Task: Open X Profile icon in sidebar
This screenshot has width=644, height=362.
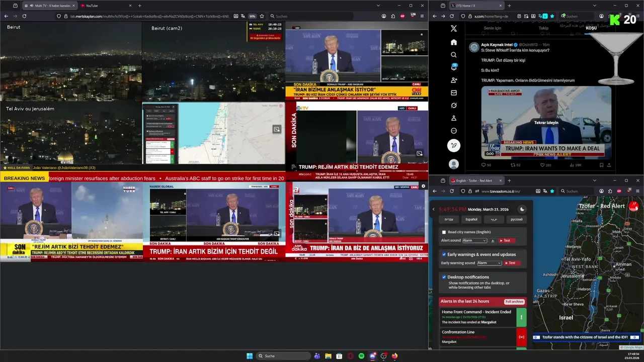Action: [454, 118]
